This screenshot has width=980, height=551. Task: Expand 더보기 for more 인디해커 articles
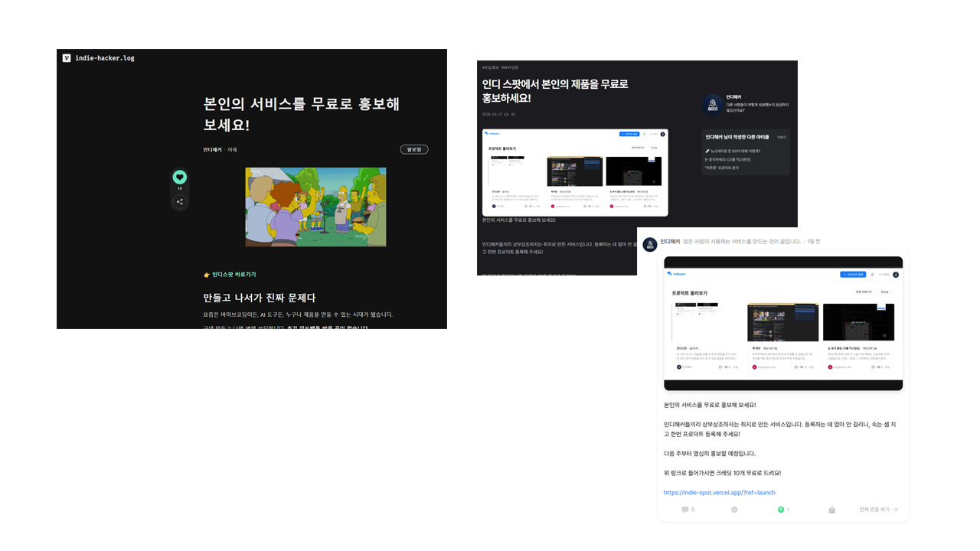pyautogui.click(x=780, y=138)
